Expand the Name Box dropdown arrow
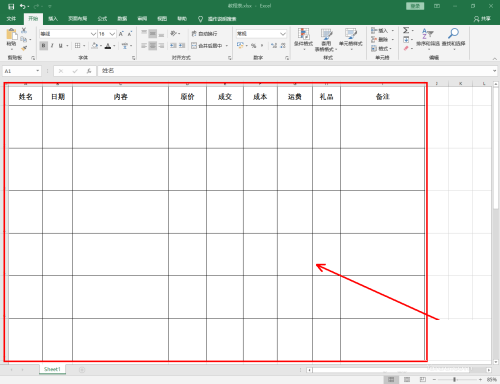 (x=37, y=71)
